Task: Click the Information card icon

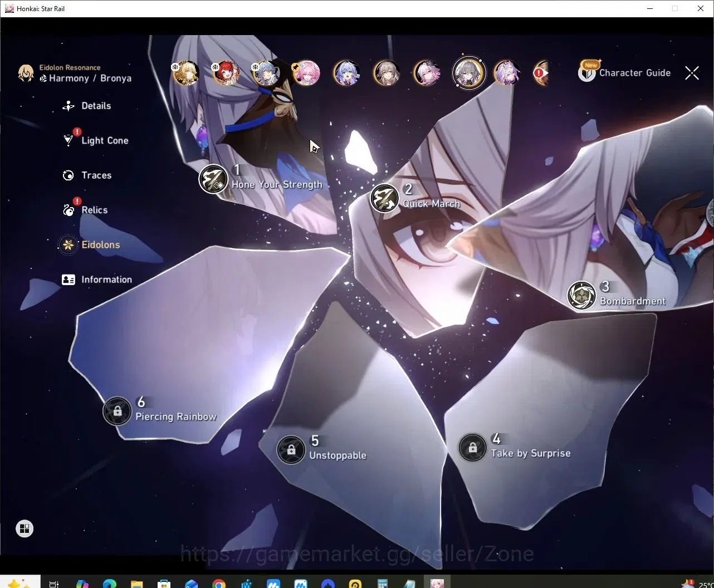Action: point(69,280)
